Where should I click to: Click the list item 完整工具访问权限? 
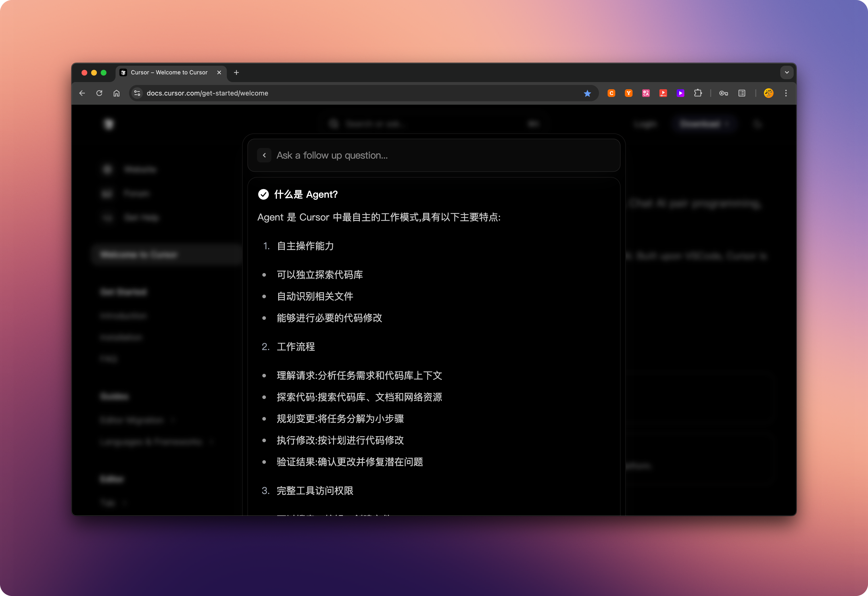tap(315, 491)
